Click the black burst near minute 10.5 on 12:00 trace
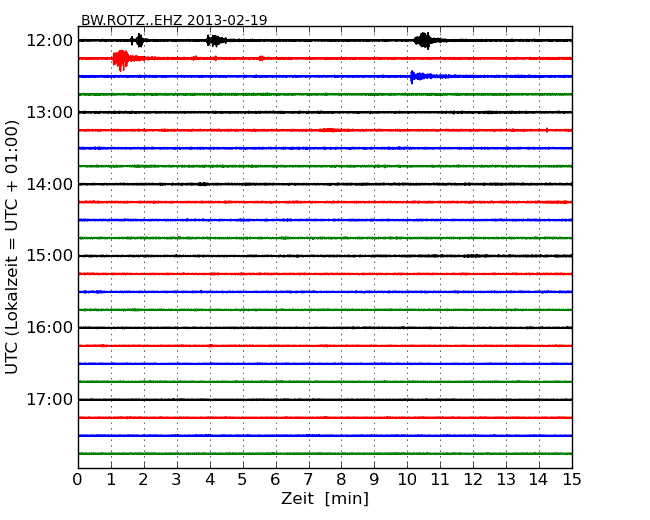The height and width of the screenshot is (520, 650). pyautogui.click(x=425, y=41)
